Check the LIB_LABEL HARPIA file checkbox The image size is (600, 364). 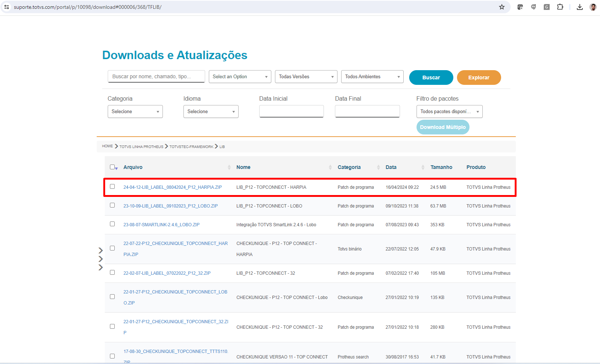click(x=113, y=187)
